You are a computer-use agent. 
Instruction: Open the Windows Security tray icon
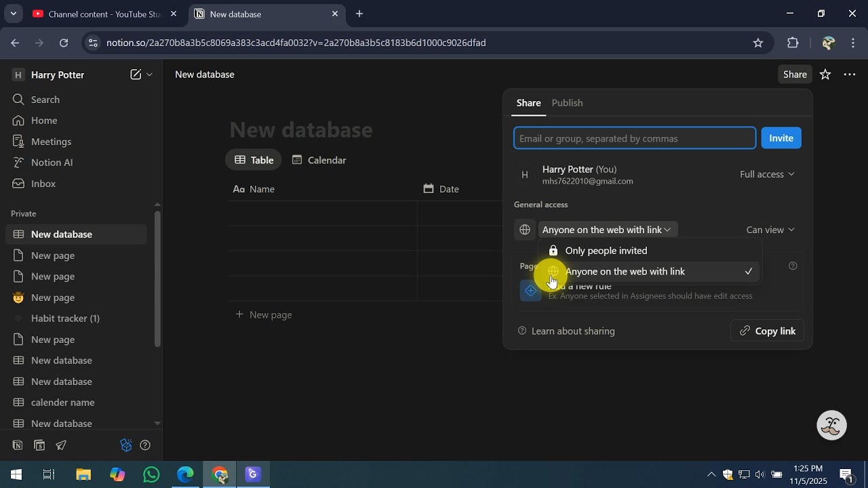pos(728,474)
